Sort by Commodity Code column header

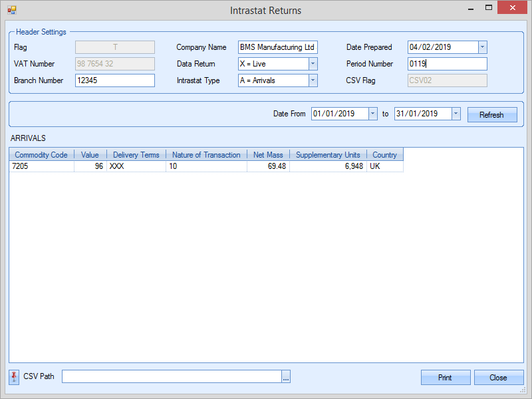point(41,155)
